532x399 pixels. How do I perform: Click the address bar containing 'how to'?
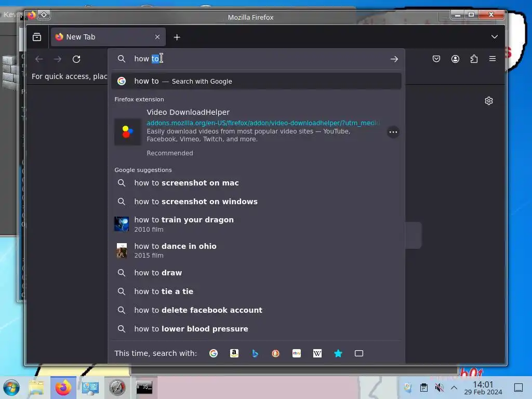(x=256, y=59)
